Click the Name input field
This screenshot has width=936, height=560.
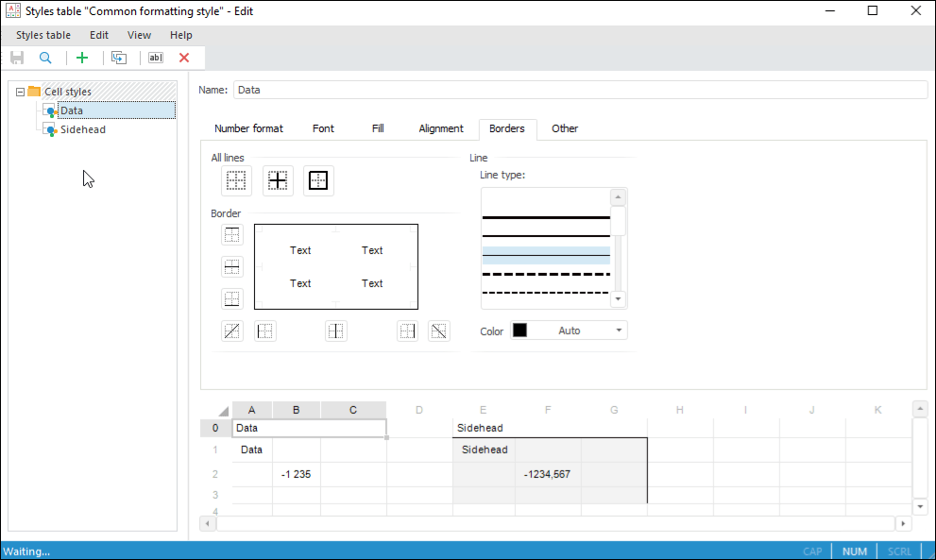(579, 90)
